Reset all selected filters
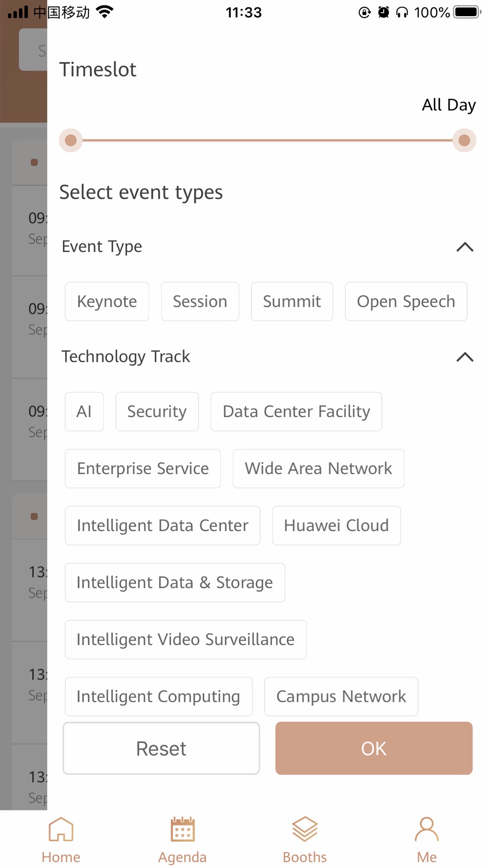 tap(161, 748)
